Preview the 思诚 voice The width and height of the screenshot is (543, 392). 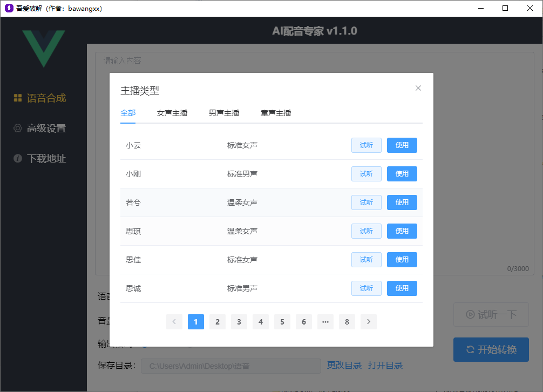(x=366, y=288)
